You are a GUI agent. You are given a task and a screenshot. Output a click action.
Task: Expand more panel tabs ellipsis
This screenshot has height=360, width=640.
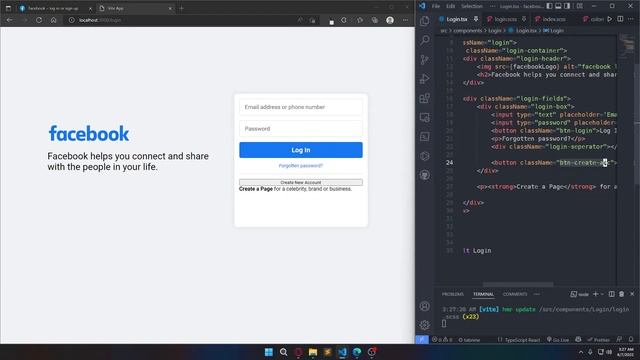[x=537, y=294]
